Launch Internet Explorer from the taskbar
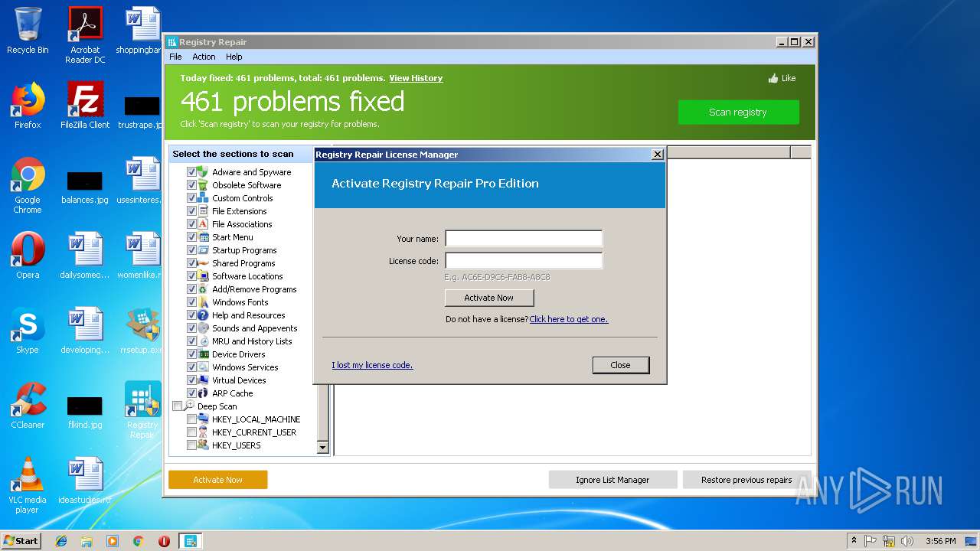This screenshot has height=551, width=980. [61, 541]
